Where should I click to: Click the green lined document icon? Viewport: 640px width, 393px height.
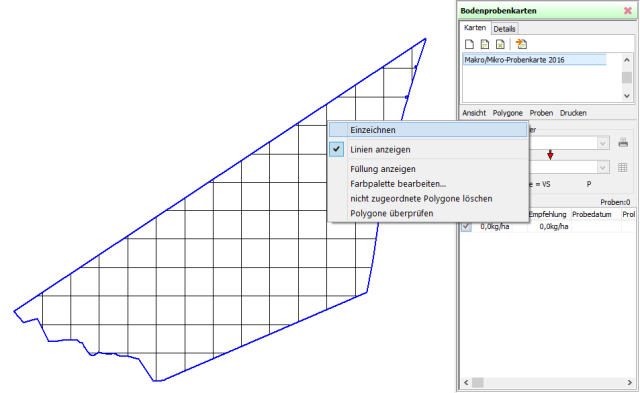(485, 44)
